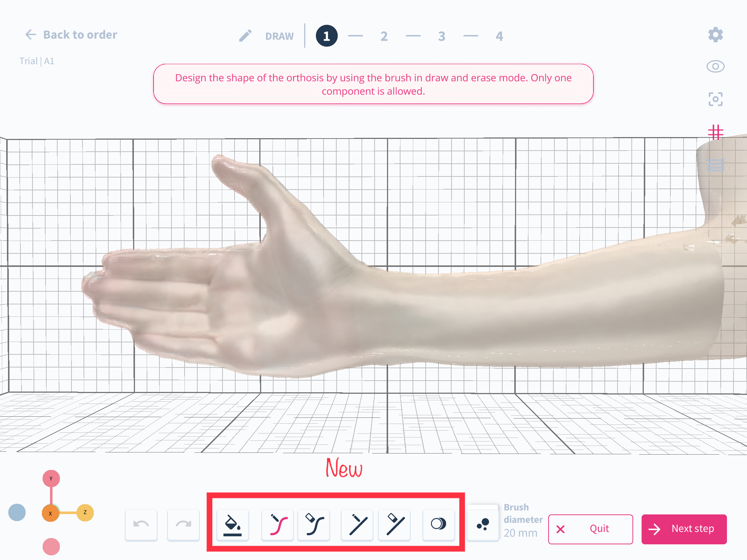Viewport: 747px width, 560px height.
Task: Click the yellow Z axis handle
Action: pyautogui.click(x=85, y=513)
